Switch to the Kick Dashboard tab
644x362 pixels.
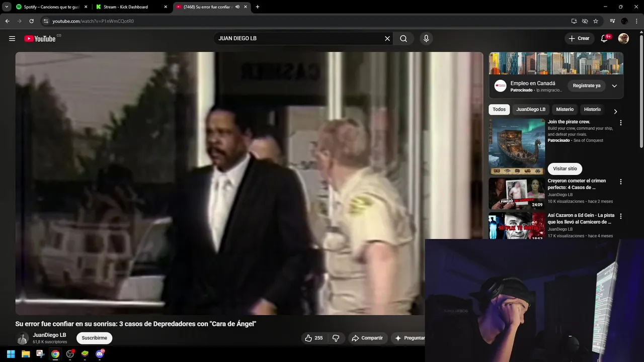(131, 7)
